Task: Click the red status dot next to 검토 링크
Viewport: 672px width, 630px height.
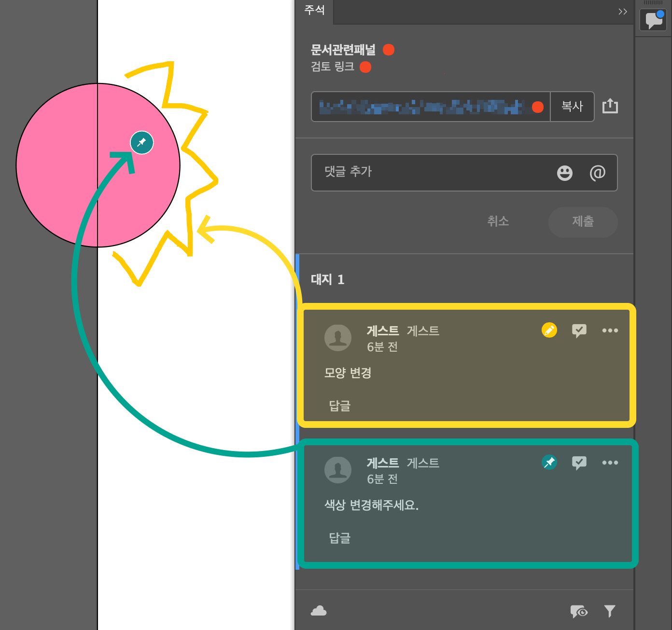Action: tap(365, 67)
